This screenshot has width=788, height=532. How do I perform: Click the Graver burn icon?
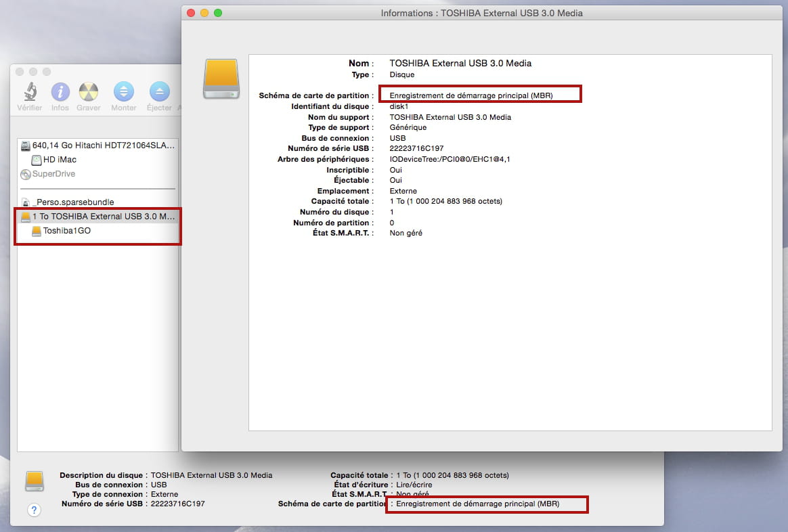point(89,91)
